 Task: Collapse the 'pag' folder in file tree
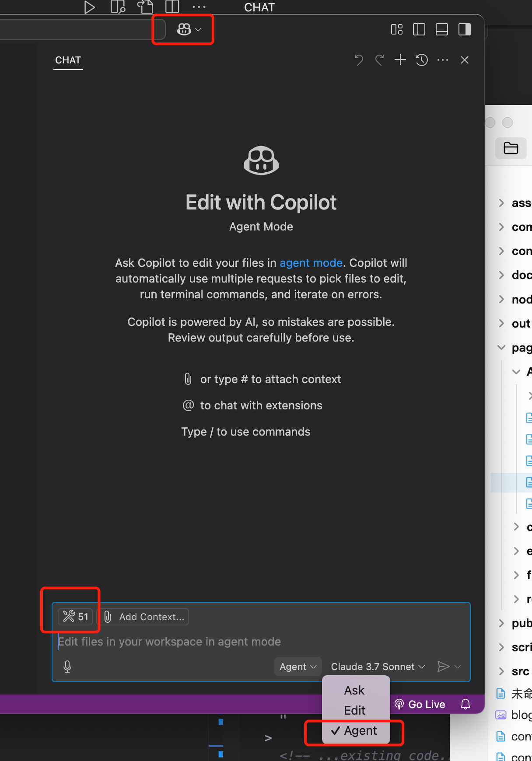(502, 347)
